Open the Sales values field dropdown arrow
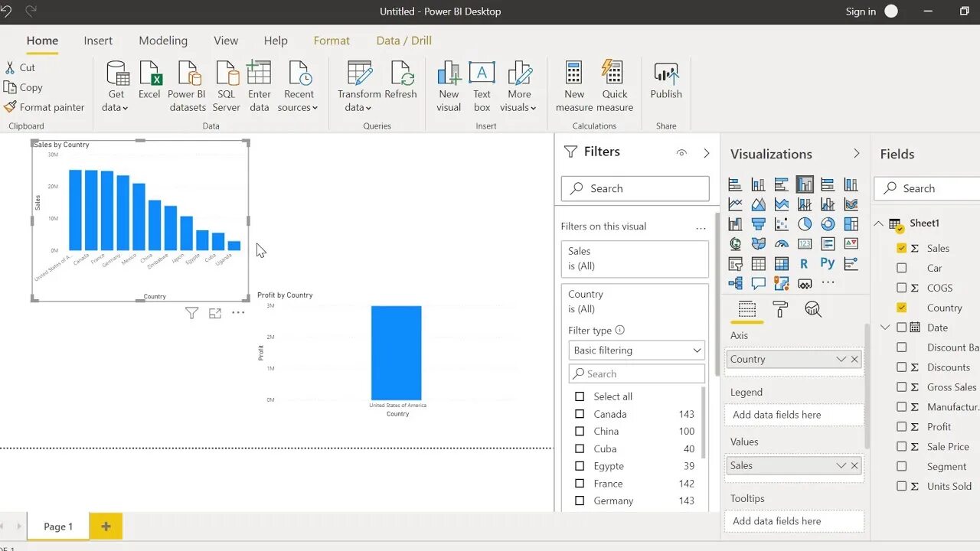Image resolution: width=980 pixels, height=551 pixels. [841, 465]
